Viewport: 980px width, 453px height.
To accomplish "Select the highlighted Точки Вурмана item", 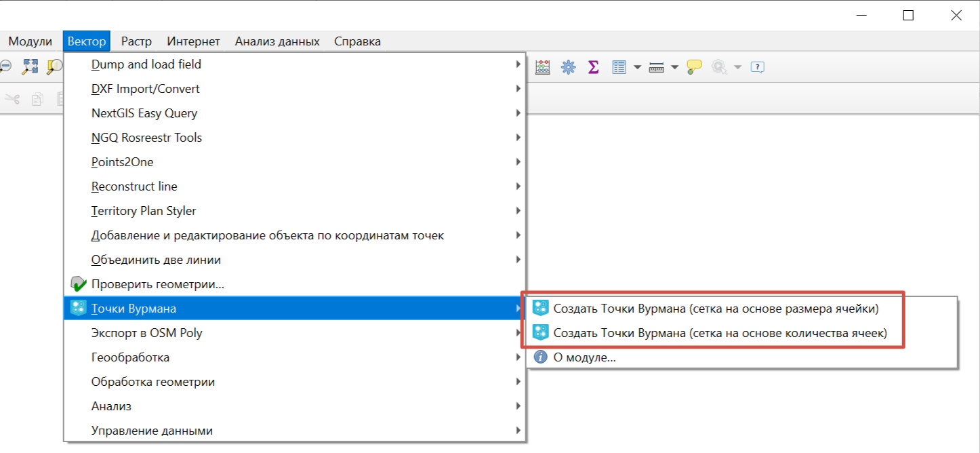I will coord(295,309).
